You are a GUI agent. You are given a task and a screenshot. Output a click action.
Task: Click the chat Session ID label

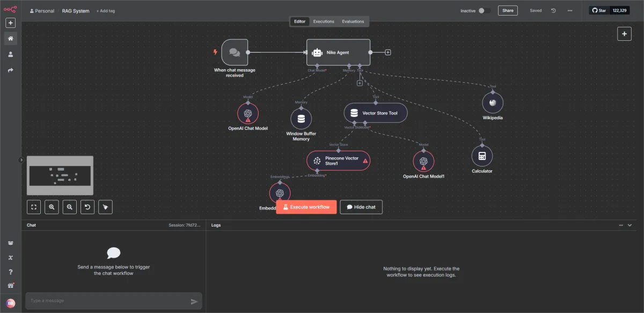(x=185, y=225)
